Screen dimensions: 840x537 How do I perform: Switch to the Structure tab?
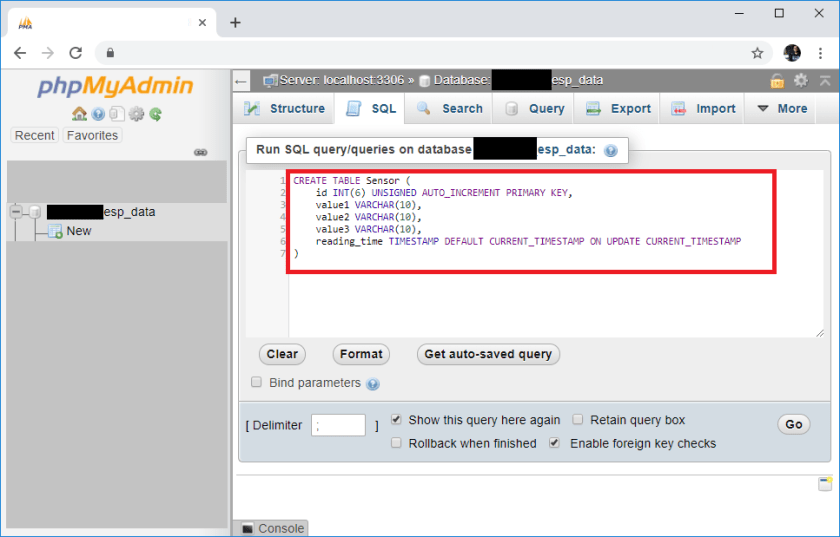coord(285,109)
